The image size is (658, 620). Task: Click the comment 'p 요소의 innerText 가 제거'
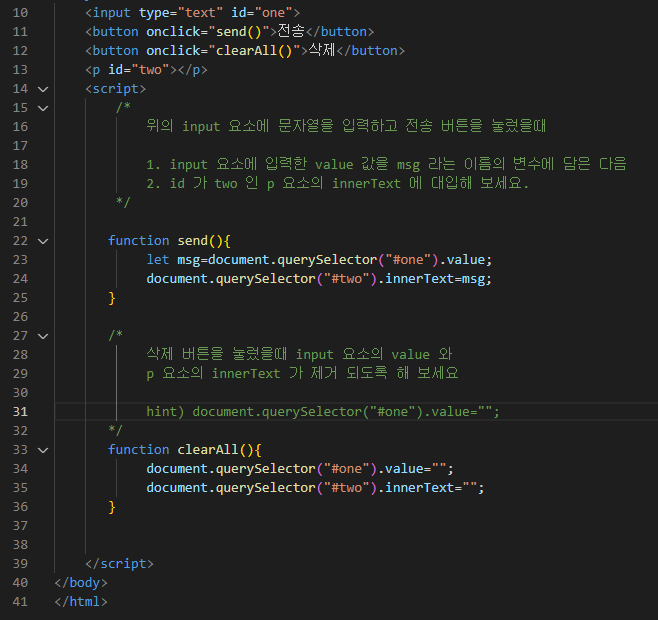(302, 373)
